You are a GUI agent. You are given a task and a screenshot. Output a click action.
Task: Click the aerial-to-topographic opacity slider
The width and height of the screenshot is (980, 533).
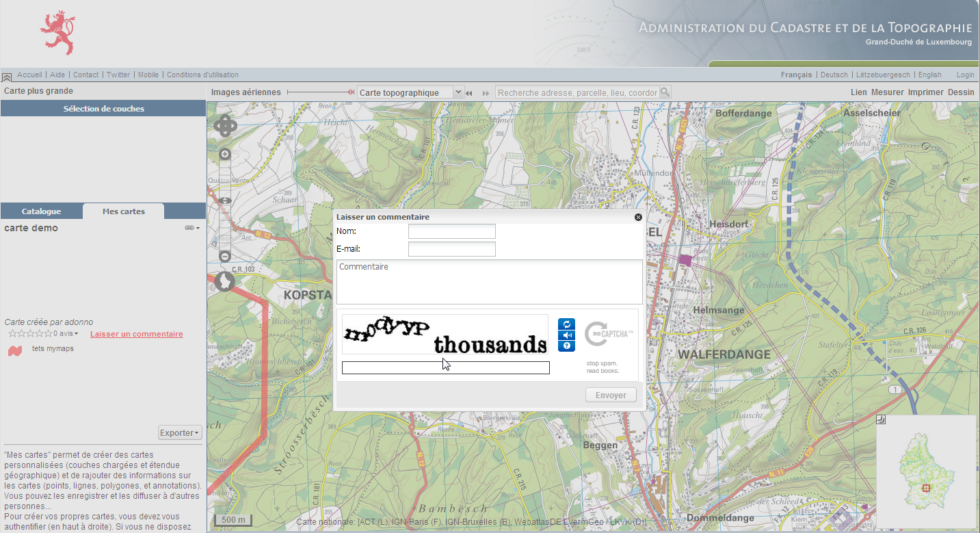click(321, 92)
